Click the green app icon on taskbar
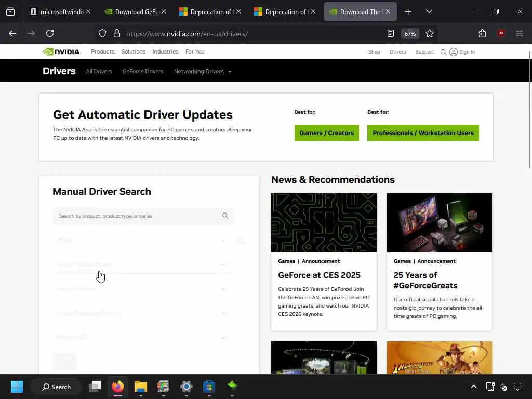This screenshot has width=532, height=399. pos(232,386)
